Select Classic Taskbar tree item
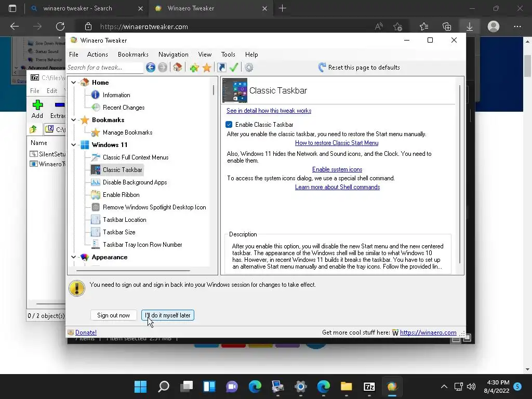 click(x=123, y=170)
